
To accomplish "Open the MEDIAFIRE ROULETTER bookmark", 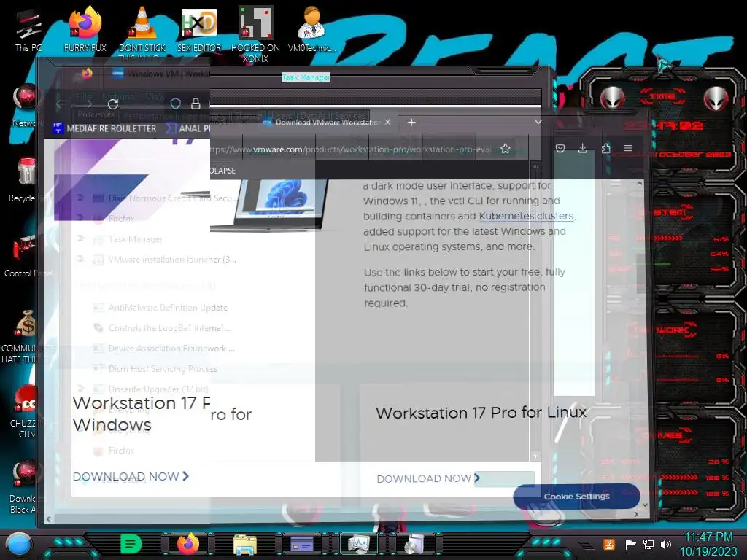I will tap(104, 128).
